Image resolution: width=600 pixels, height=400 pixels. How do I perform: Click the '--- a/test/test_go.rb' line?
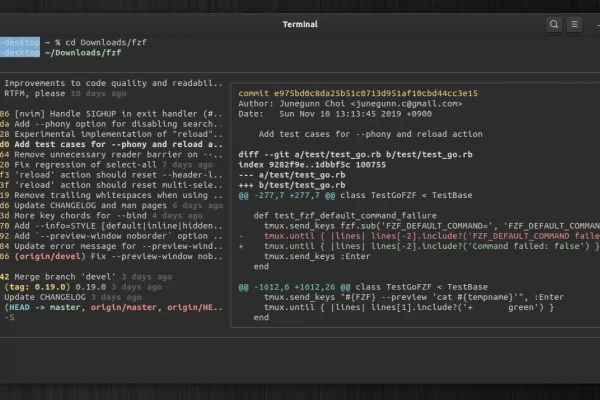coord(292,175)
